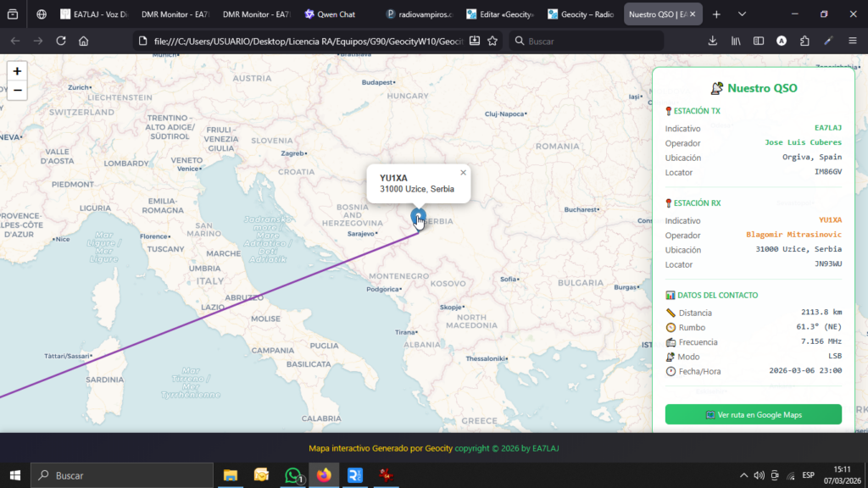Open the Firefox downloads panel
The image size is (868, 488).
713,41
